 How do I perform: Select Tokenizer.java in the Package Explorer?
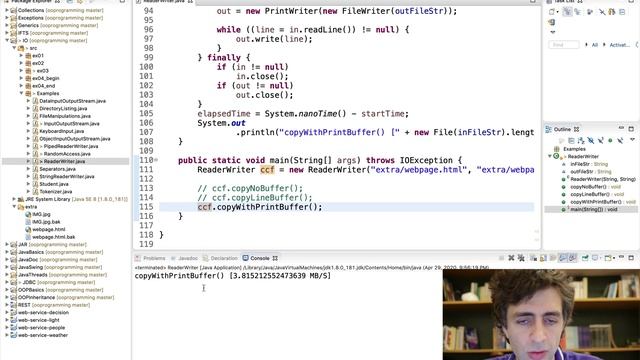[56, 191]
